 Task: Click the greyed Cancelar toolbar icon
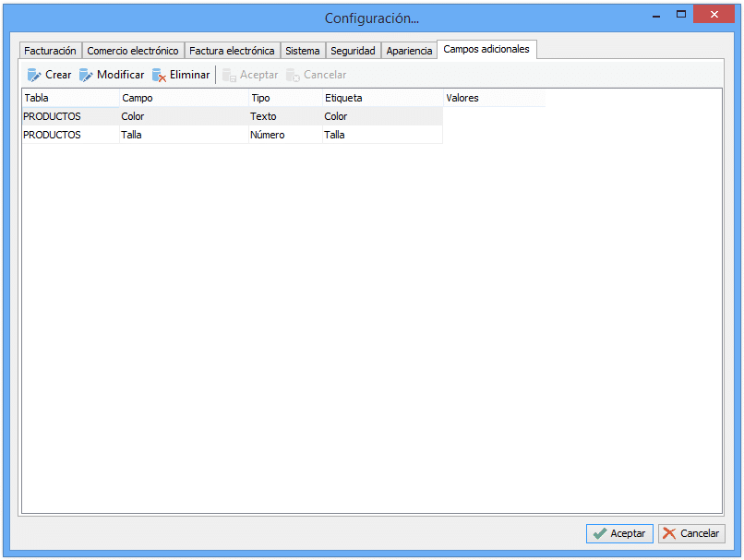[x=293, y=75]
